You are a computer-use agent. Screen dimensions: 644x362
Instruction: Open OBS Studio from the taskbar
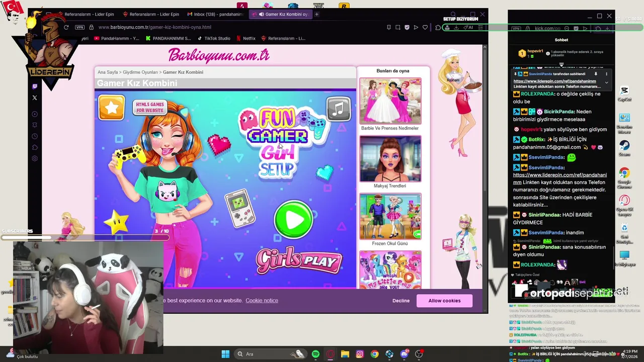419,354
